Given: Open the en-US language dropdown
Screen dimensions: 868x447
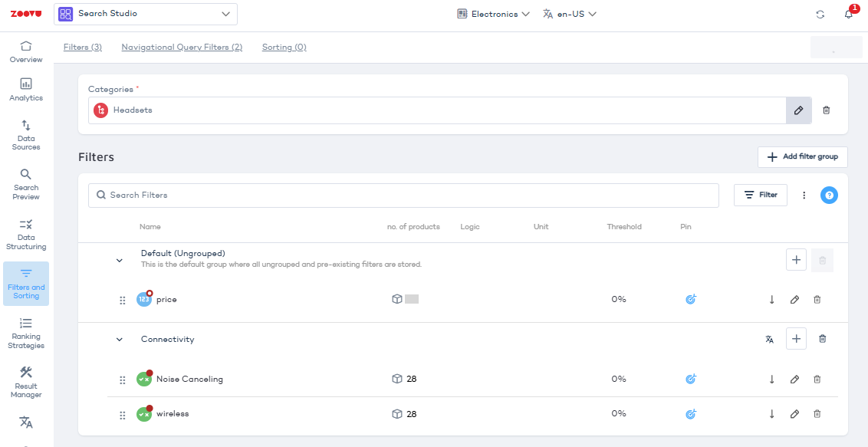Looking at the screenshot, I should (x=569, y=14).
